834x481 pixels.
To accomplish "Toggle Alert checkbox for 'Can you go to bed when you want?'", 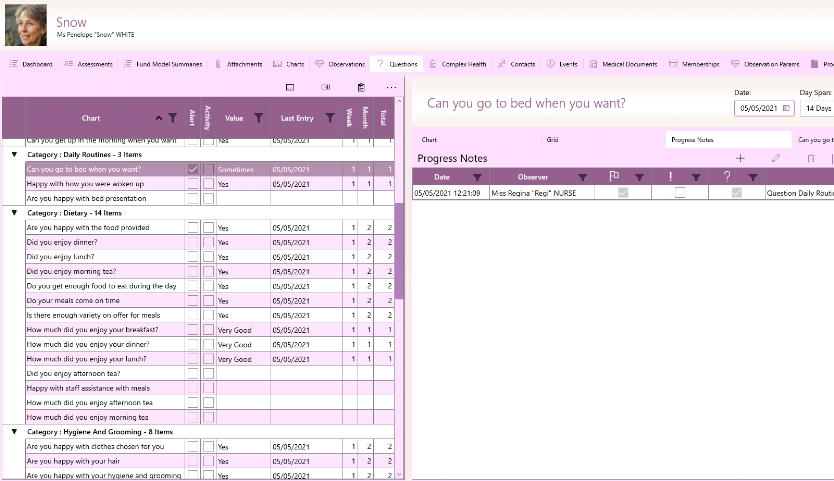I will click(193, 169).
